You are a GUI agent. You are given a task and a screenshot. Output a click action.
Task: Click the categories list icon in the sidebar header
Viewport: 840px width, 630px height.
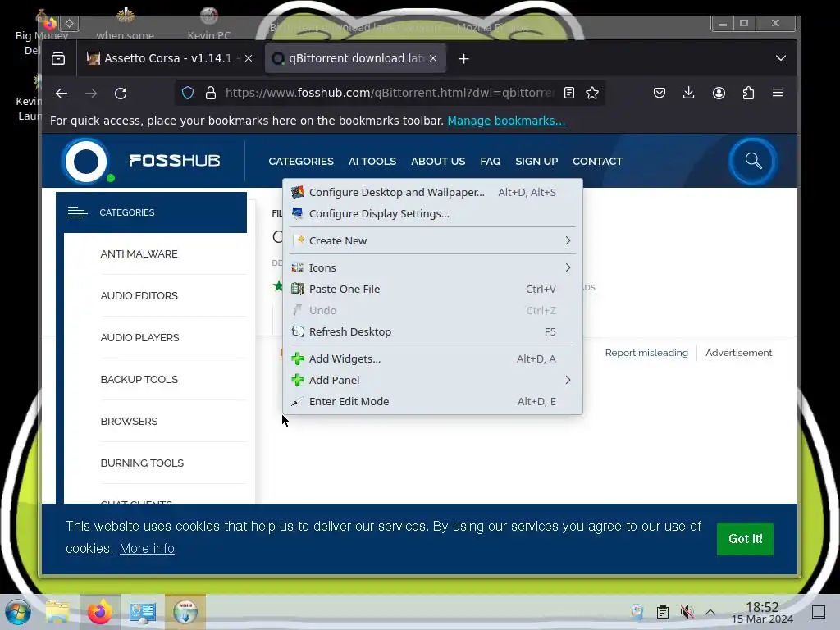(78, 212)
